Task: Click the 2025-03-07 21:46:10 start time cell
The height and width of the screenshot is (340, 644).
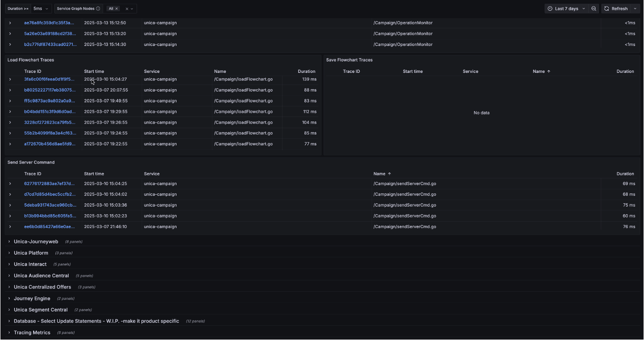Action: (105, 227)
